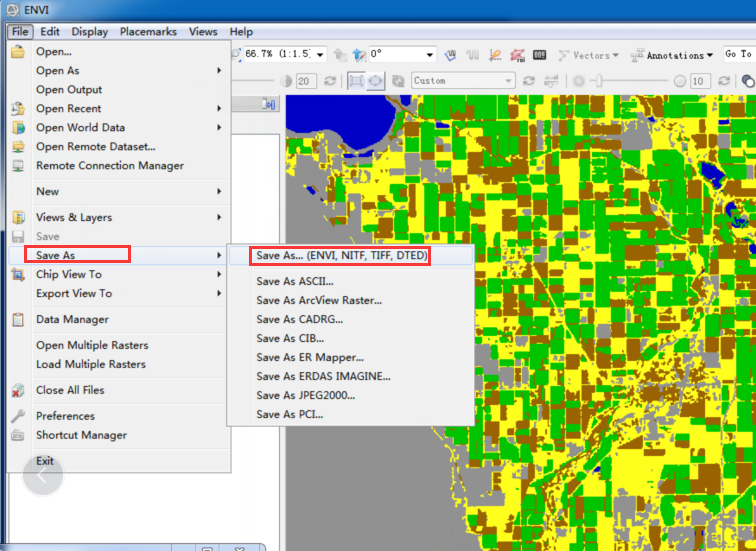
Task: Reset transparency with refresh icon after 10
Action: coord(724,81)
